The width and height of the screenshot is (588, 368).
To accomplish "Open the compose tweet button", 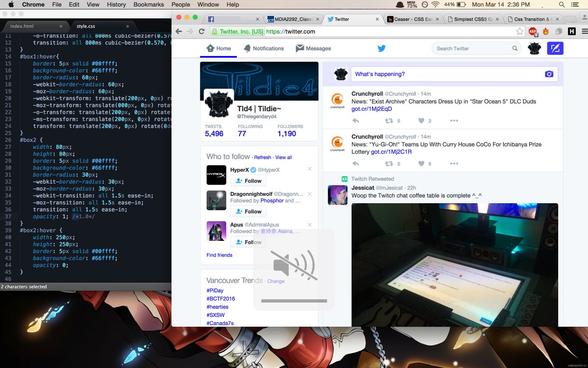I will (555, 48).
